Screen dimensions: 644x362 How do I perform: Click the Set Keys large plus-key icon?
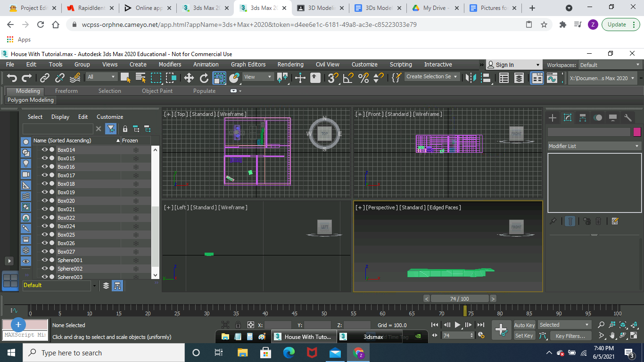click(x=501, y=329)
